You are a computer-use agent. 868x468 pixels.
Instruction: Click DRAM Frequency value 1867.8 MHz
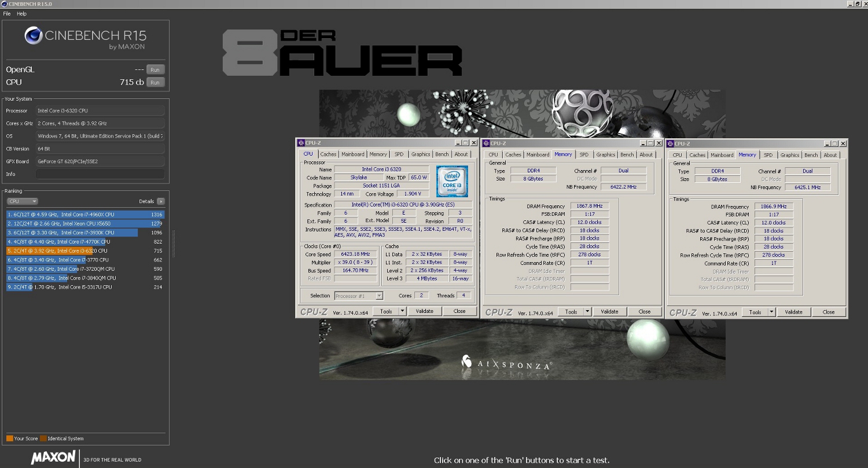[x=589, y=206]
